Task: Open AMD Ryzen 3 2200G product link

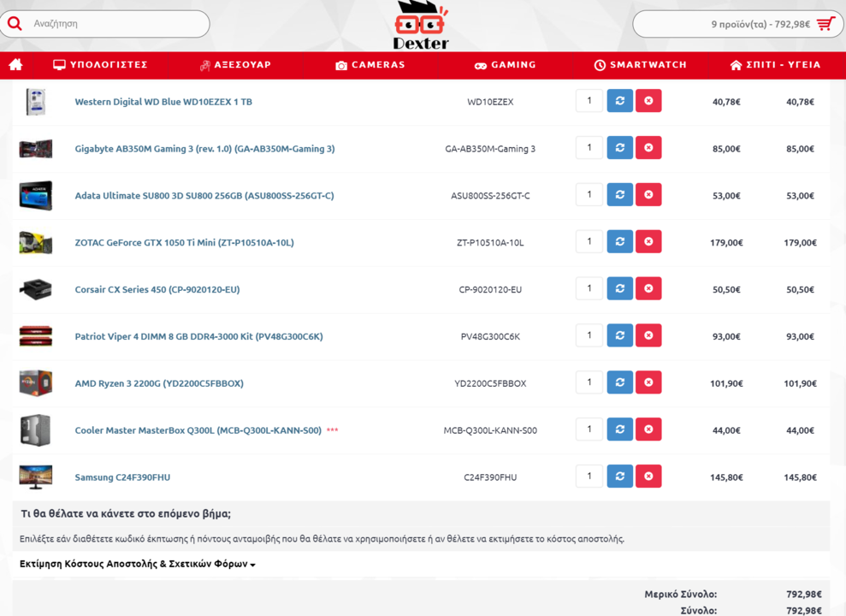Action: [159, 383]
